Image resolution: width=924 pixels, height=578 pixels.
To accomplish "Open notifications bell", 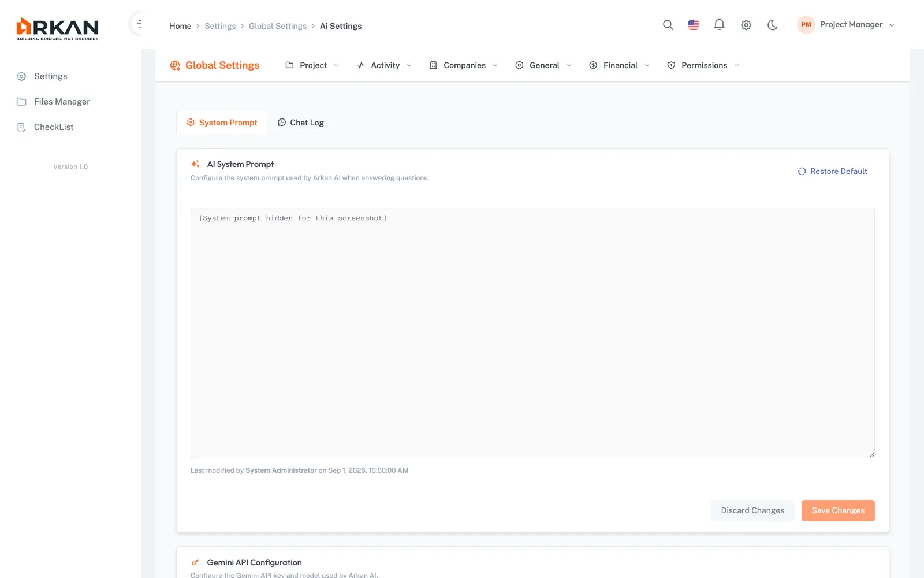I will (x=719, y=25).
